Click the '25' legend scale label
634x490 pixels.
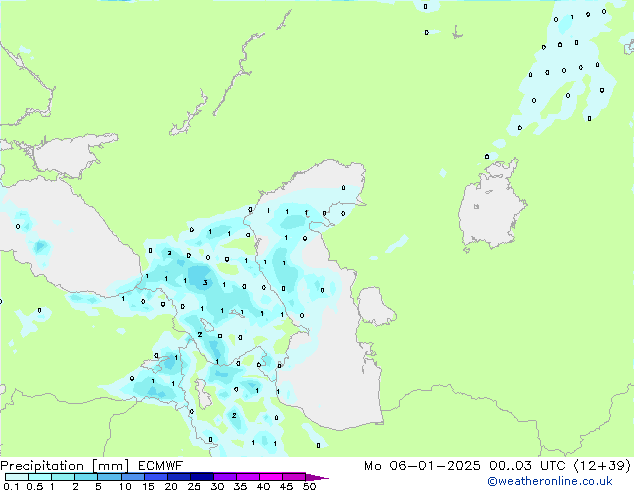pyautogui.click(x=194, y=486)
